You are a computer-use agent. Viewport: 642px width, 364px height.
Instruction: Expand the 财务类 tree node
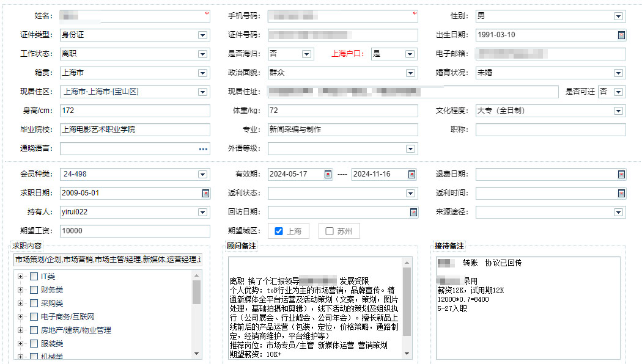click(20, 290)
